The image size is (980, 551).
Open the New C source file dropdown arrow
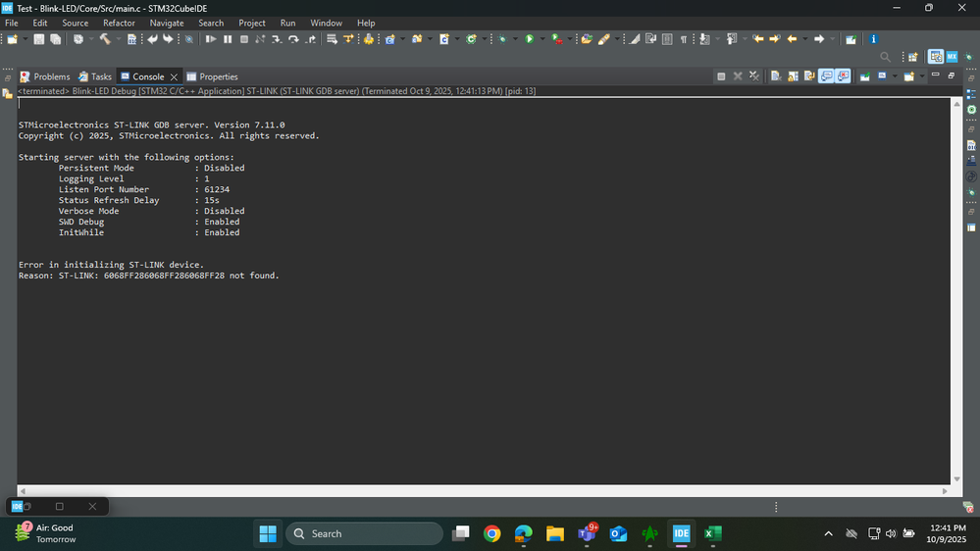coord(457,39)
